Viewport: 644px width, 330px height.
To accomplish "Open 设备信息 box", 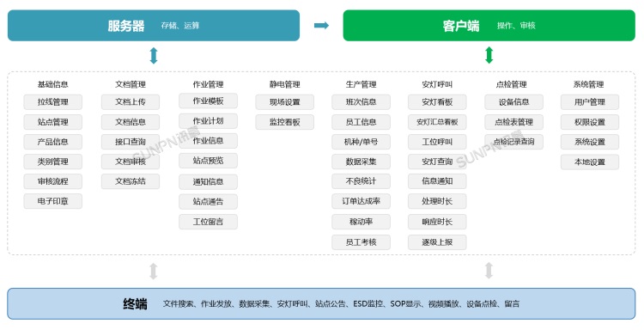I will (513, 102).
